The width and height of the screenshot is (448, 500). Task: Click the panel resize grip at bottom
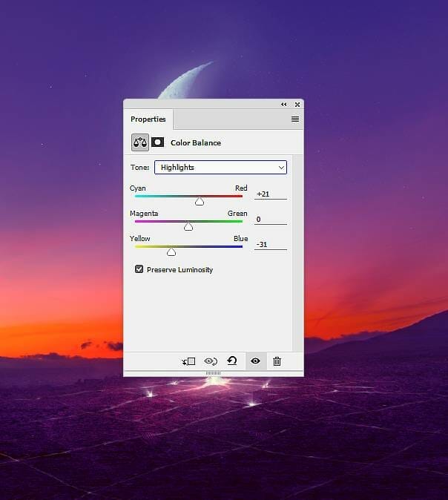pos(214,372)
